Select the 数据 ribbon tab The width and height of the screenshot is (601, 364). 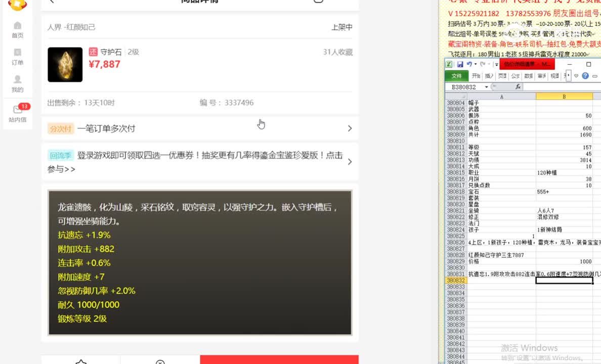528,76
